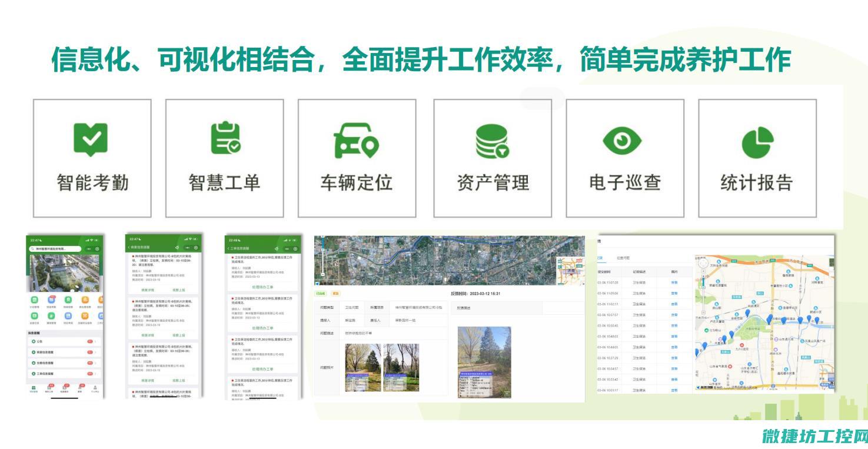Open the first 问题照片 tree photo thumbnail
Image resolution: width=868 pixels, height=449 pixels.
[363, 368]
